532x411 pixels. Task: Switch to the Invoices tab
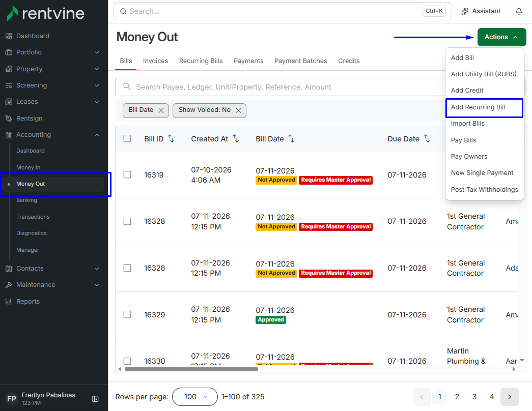[155, 61]
